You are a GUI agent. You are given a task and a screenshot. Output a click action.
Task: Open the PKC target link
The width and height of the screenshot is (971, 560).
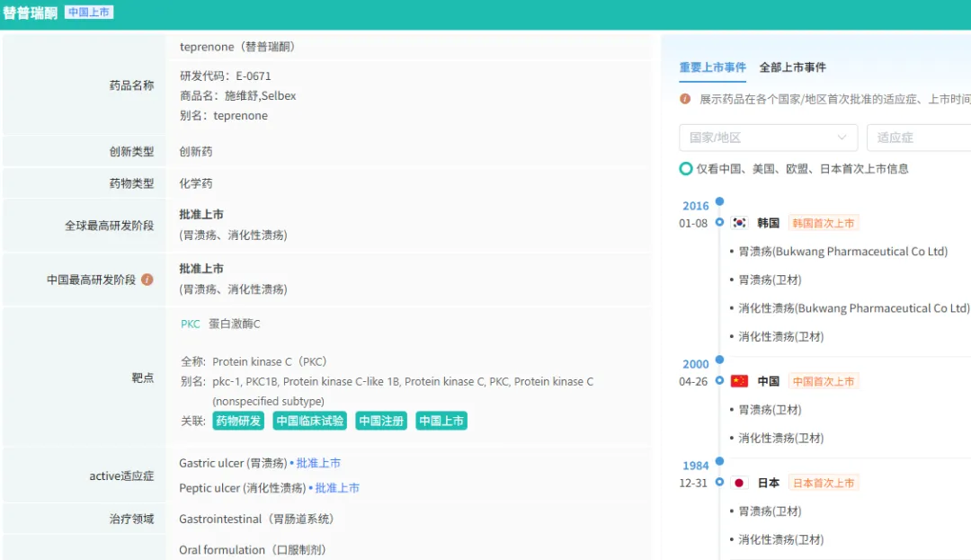point(191,324)
